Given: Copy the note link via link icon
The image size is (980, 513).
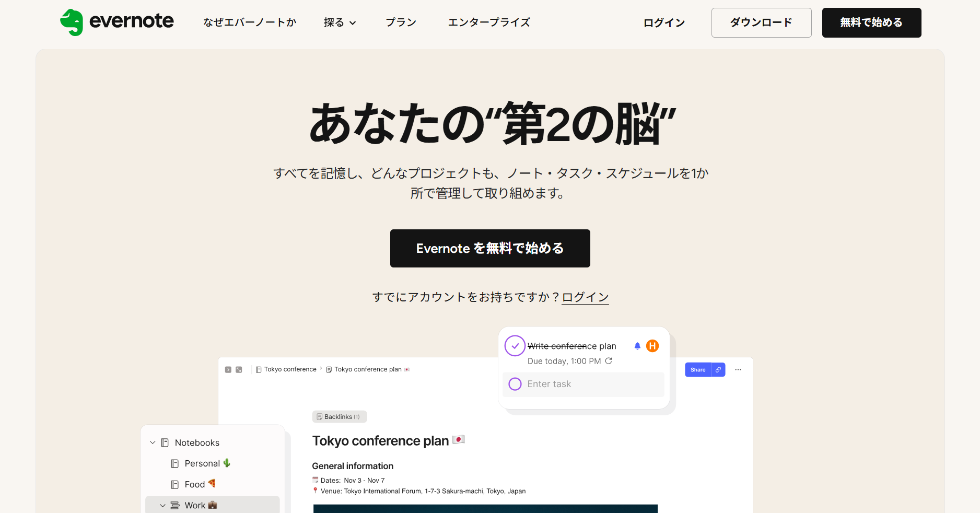Looking at the screenshot, I should click(x=718, y=369).
